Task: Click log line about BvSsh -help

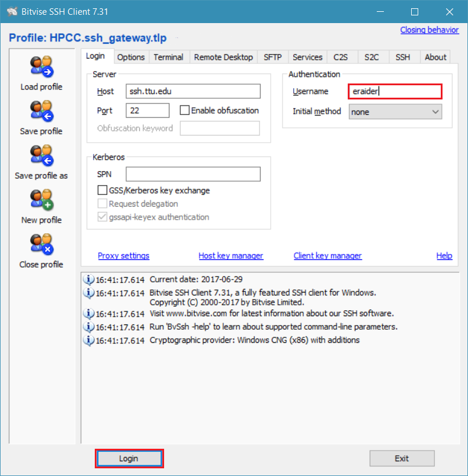Action: click(273, 327)
